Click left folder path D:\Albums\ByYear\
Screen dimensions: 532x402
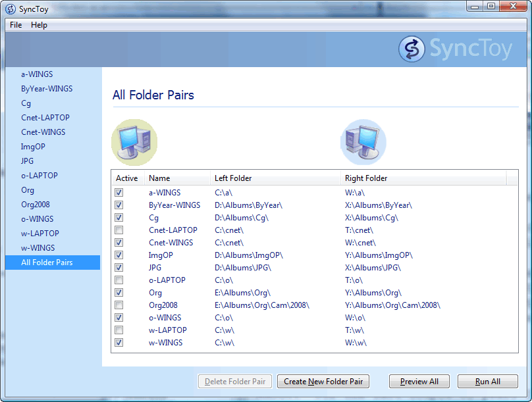[249, 205]
